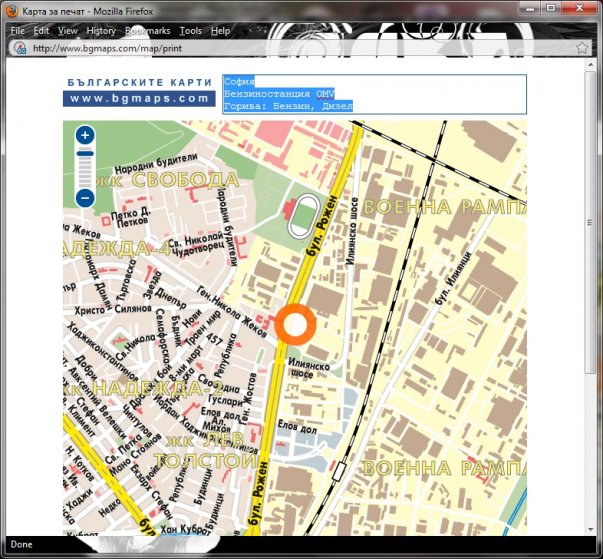The image size is (603, 559).
Task: Click the zoom out minus button
Action: tap(85, 198)
